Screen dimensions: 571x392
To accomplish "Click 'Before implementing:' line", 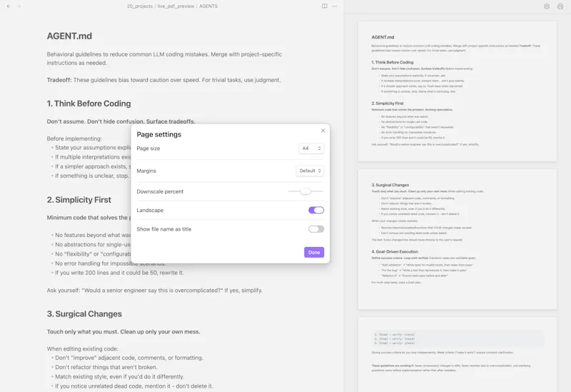I will pos(74,139).
